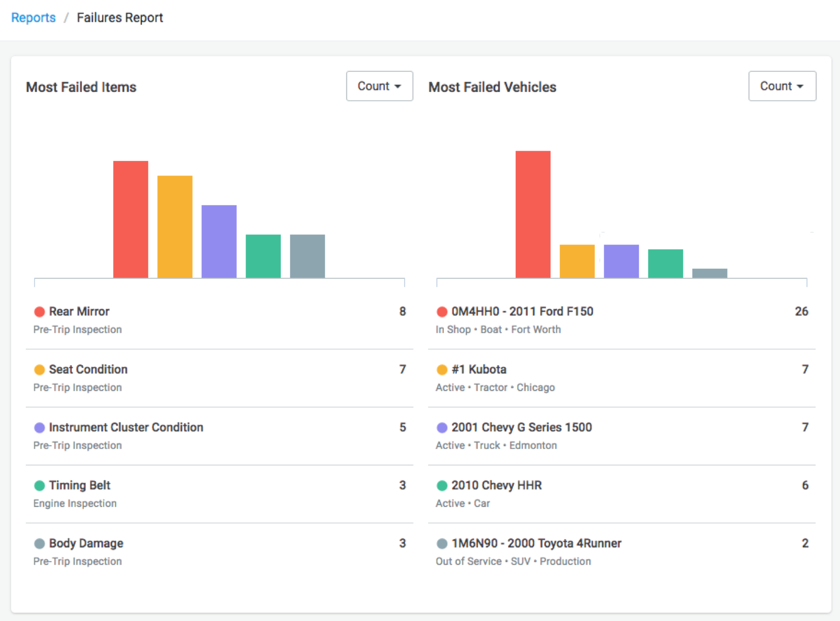Click the orange bar in failed items chart
Screen dimensions: 840x621
(175, 226)
